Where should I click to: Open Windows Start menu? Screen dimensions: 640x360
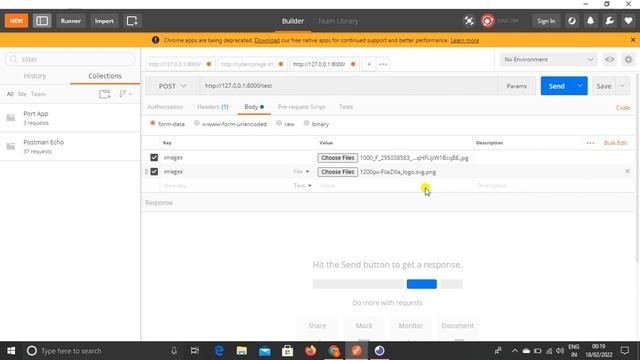pyautogui.click(x=11, y=351)
